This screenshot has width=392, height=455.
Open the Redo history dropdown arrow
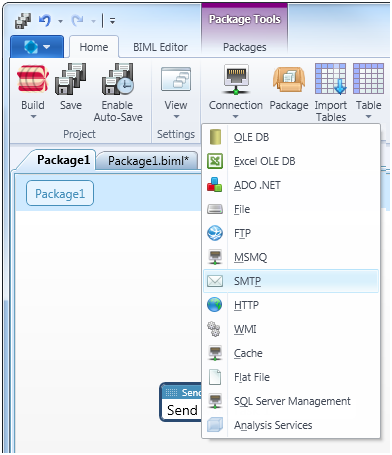pos(93,21)
